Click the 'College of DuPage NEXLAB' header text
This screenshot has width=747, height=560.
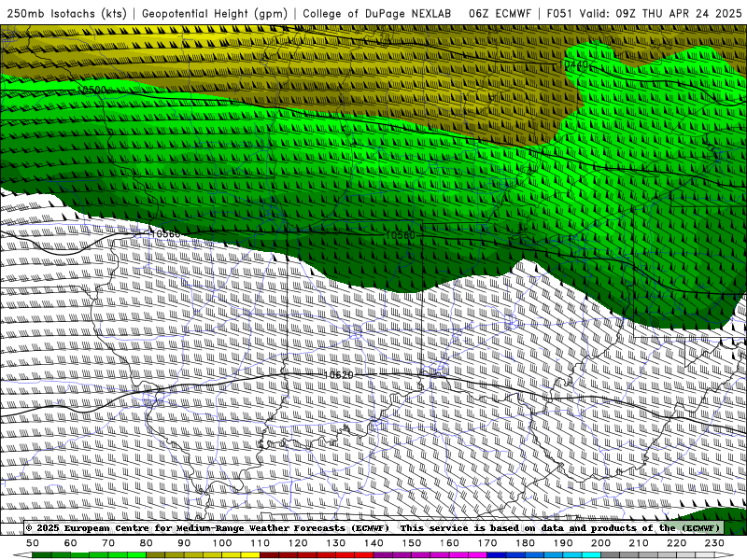pos(377,14)
